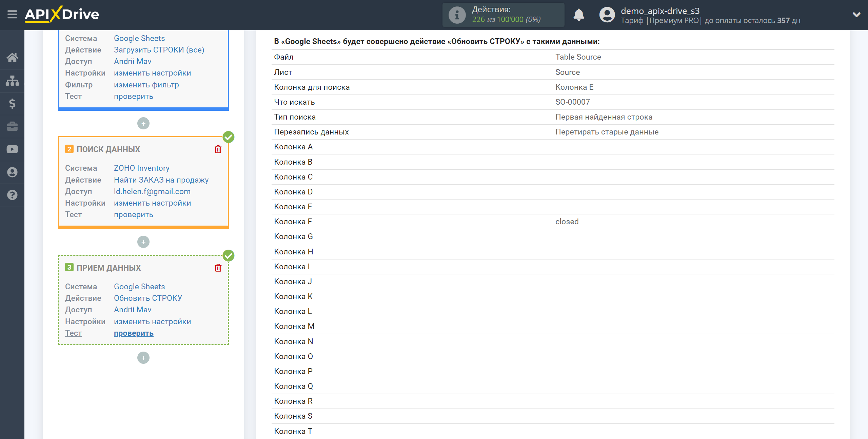Add step after ПРИЕМ ДАННЫХ block
The width and height of the screenshot is (868, 439).
click(143, 358)
